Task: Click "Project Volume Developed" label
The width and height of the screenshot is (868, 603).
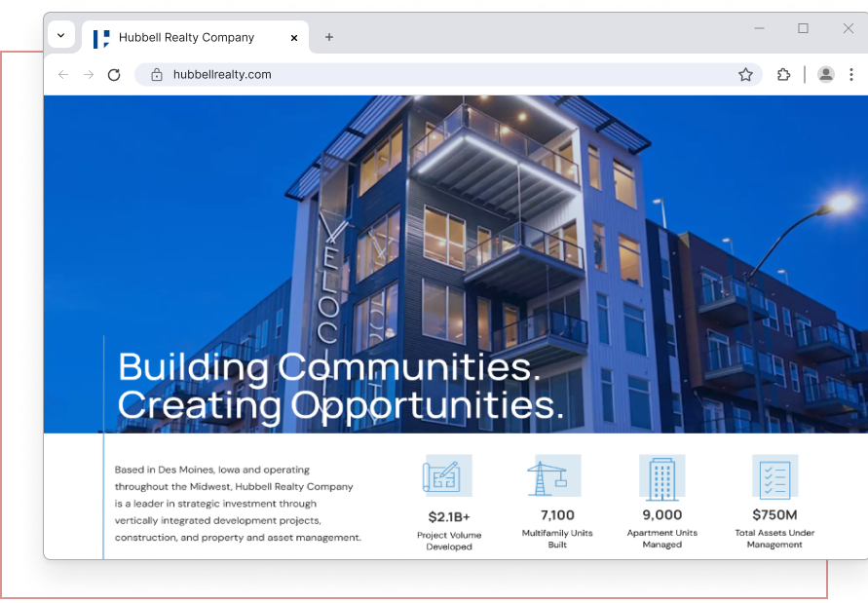Action: pyautogui.click(x=449, y=541)
